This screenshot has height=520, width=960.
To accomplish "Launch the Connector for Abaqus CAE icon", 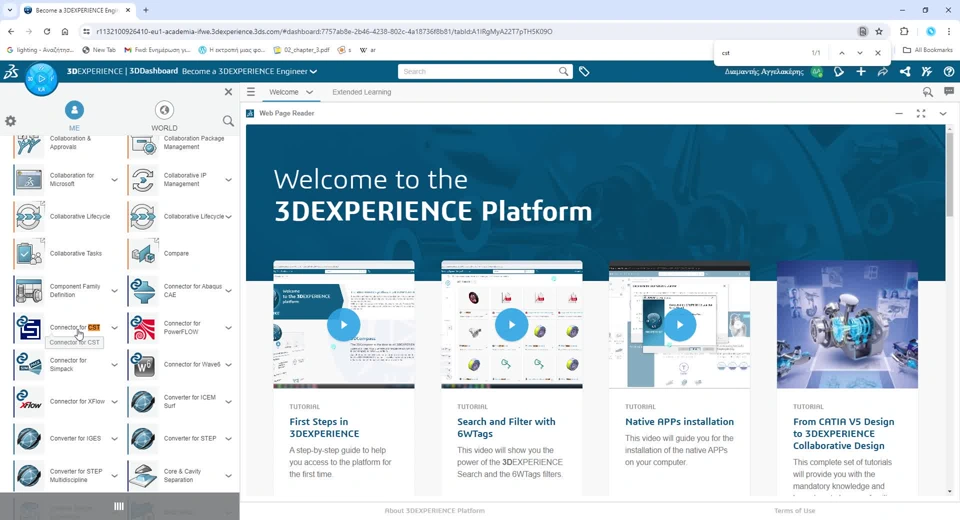I will (x=143, y=291).
